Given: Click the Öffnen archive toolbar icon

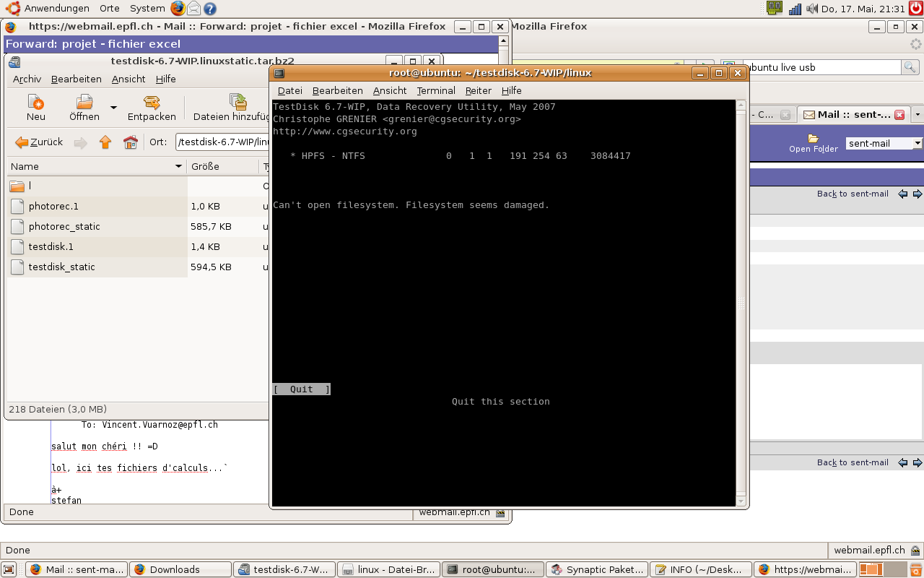Looking at the screenshot, I should point(84,108).
